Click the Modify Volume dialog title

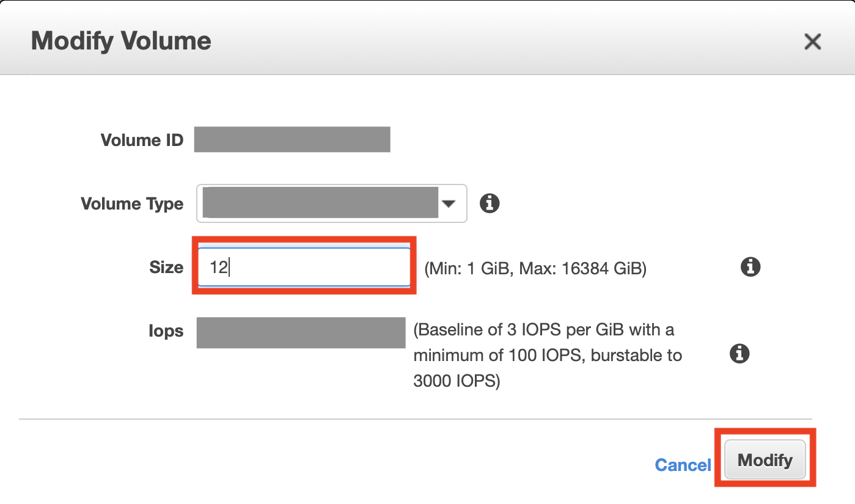(x=121, y=42)
